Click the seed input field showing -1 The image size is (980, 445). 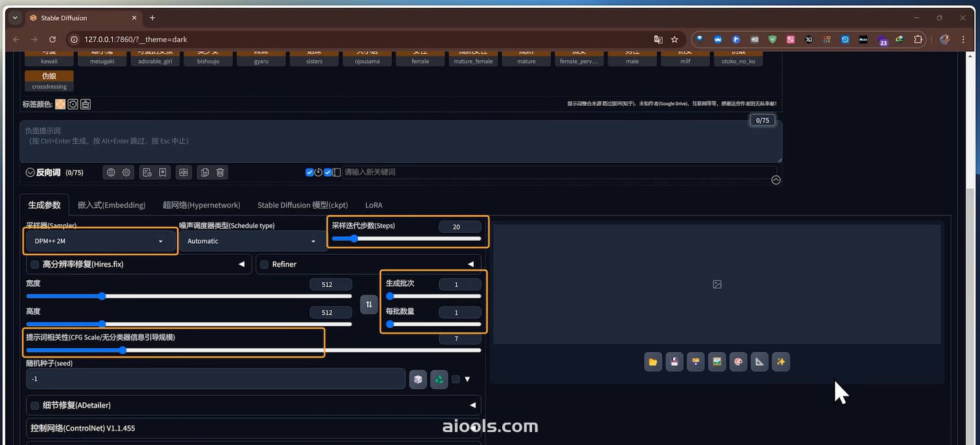216,379
